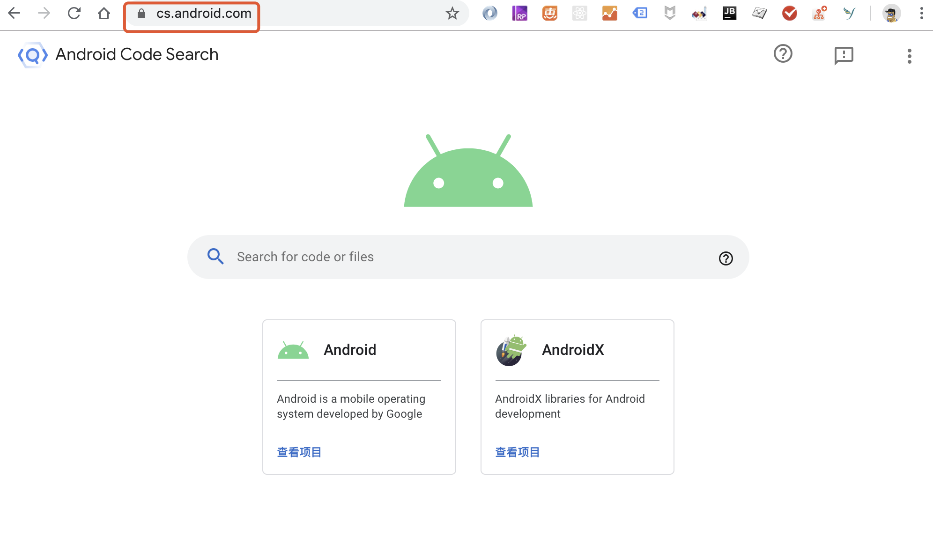Focus the 'Search for code or files' field

pos(468,257)
